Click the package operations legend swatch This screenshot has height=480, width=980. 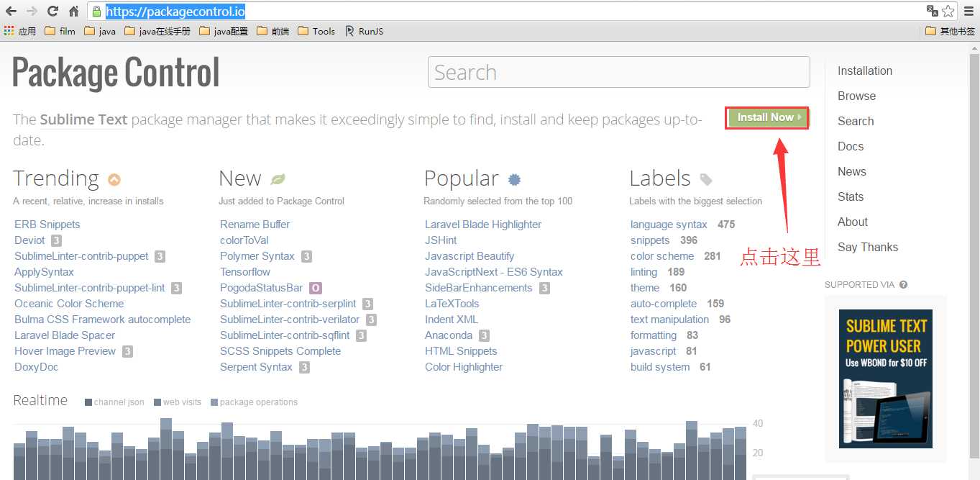coord(214,402)
